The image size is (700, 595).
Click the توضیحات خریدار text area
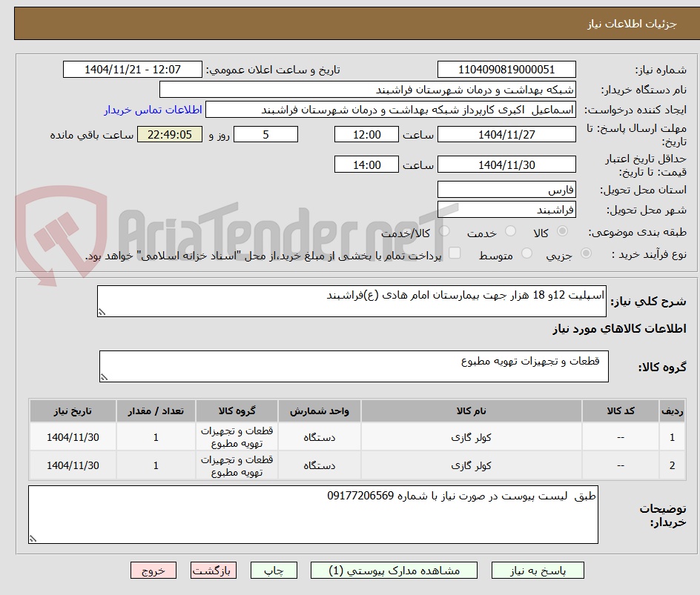click(313, 515)
